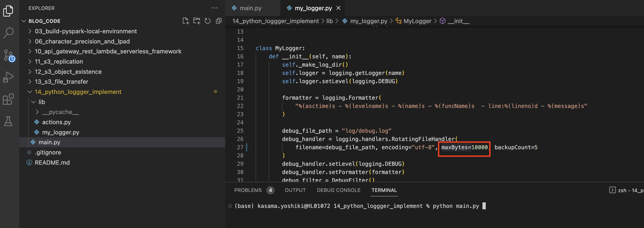Click 14_python_loggger_implement breadcrumb segment

[275, 21]
